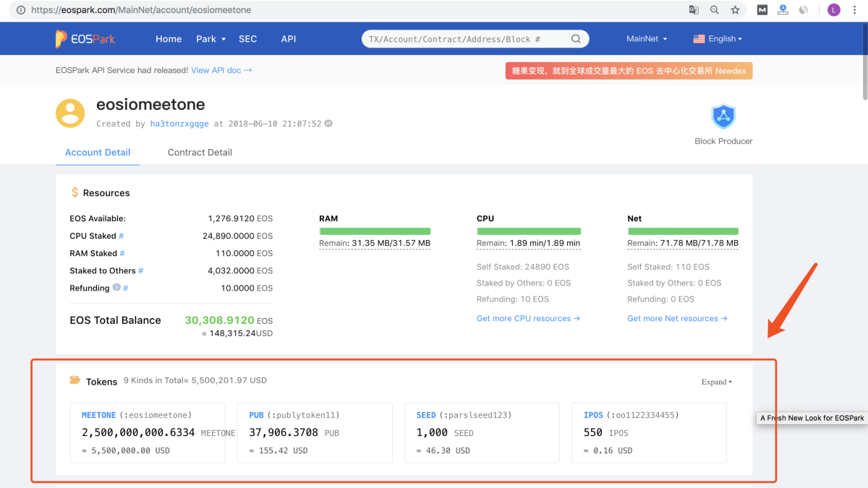The height and width of the screenshot is (488, 868).
Task: Select the Account Detail tab
Action: coord(98,153)
